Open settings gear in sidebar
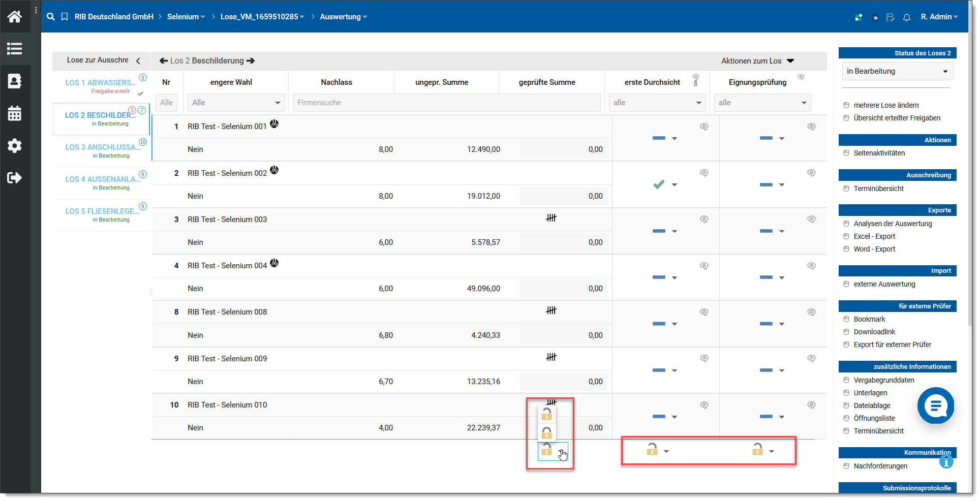This screenshot has width=980, height=501. click(x=15, y=146)
